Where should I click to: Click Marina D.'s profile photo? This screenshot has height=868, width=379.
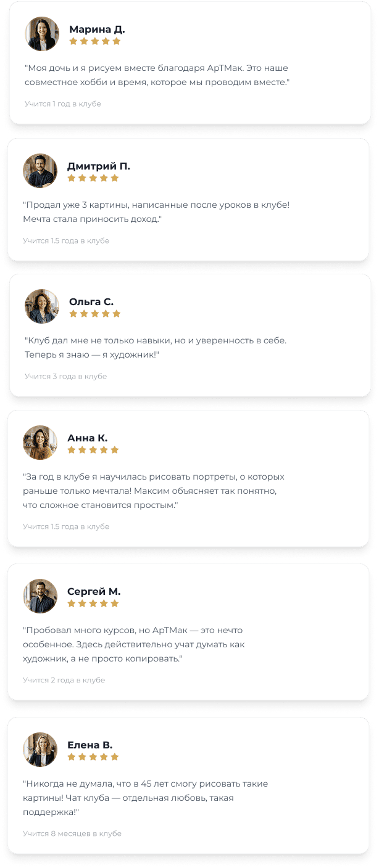pos(42,34)
